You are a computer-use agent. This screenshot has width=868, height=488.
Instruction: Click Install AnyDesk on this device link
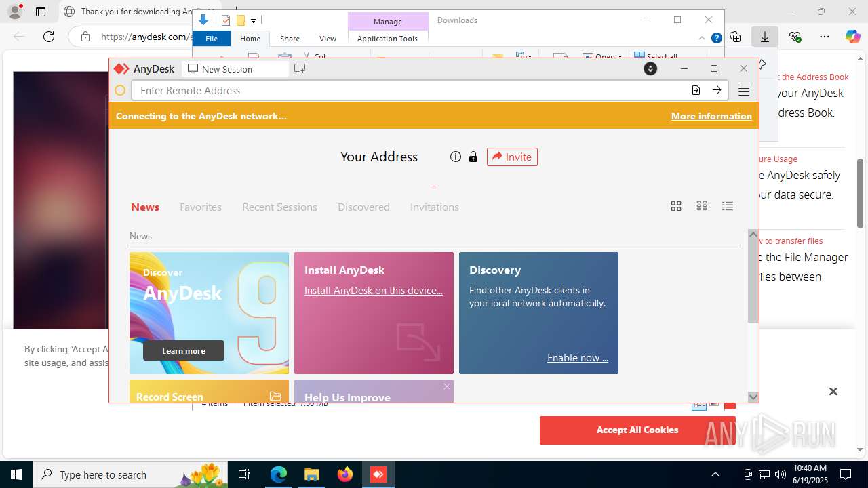point(374,290)
